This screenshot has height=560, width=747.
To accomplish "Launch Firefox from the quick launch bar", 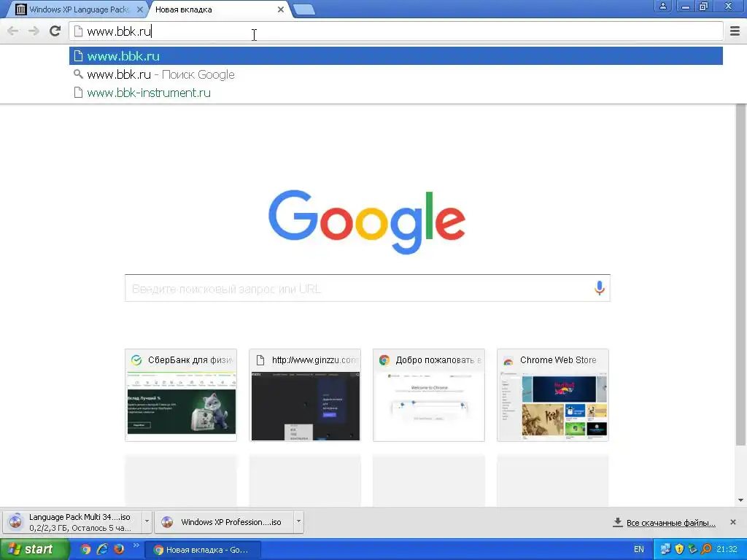I will coord(119,550).
